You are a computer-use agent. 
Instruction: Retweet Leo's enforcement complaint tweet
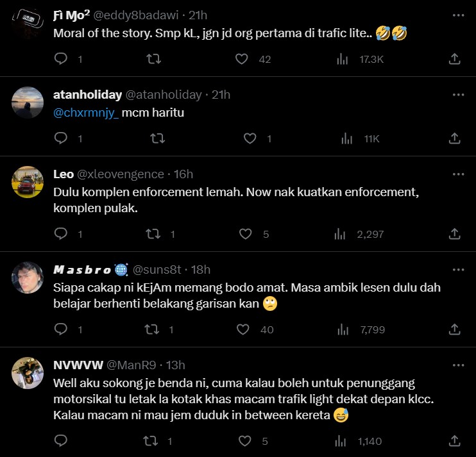154,234
